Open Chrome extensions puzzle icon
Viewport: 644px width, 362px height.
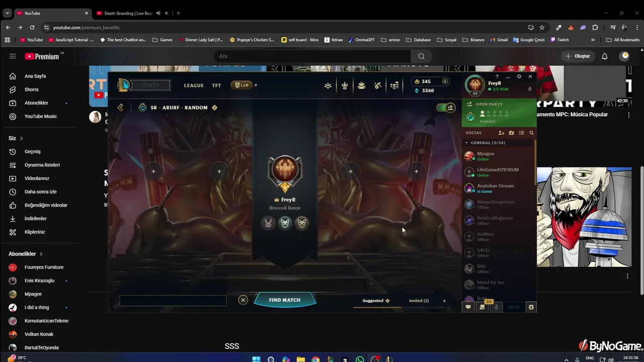[x=595, y=27]
